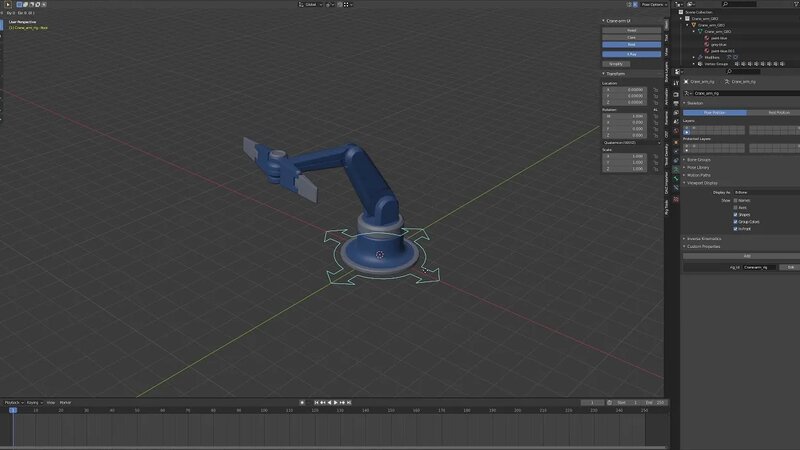Click the timeline current frame field
Viewport: 800px width, 450px height.
pos(592,403)
